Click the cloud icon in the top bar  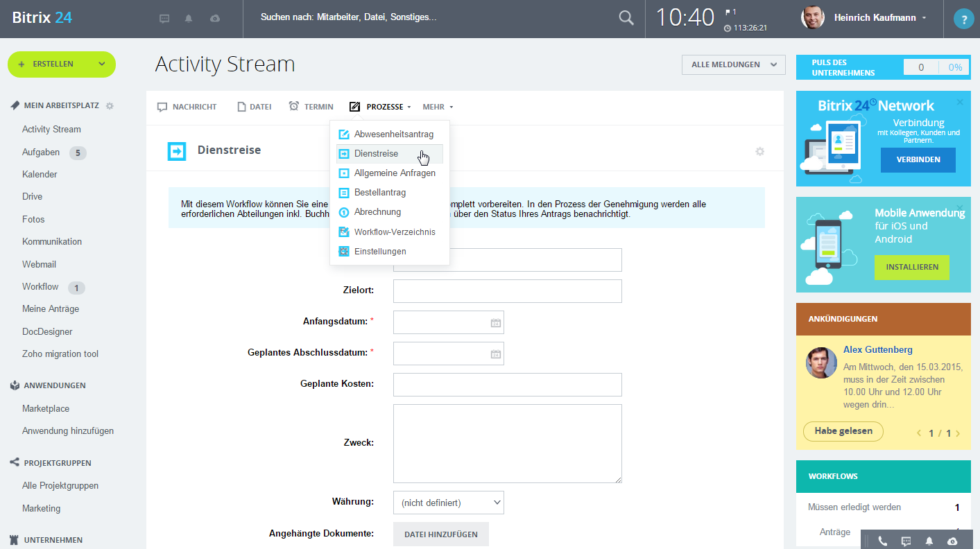tap(214, 18)
